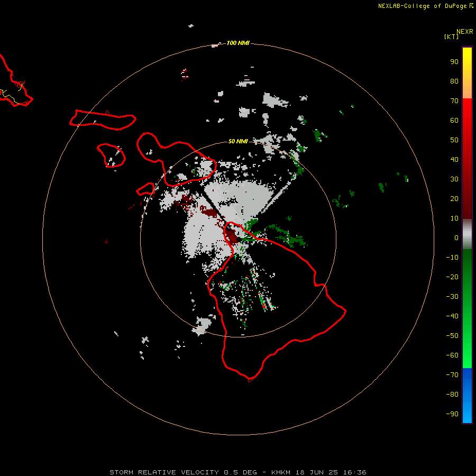Click the -90 value on velocity scale

452,414
